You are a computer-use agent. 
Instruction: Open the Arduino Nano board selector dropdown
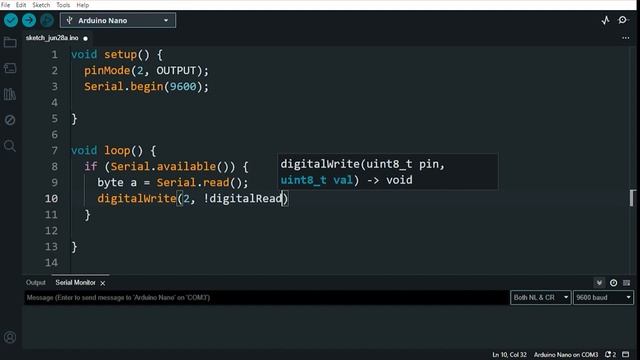[118, 20]
